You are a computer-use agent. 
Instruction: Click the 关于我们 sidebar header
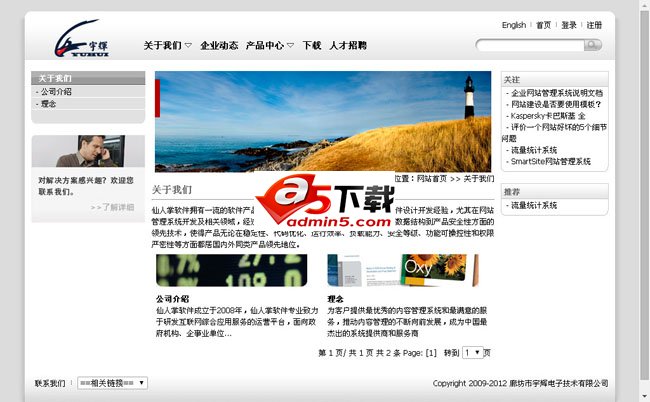click(x=88, y=78)
